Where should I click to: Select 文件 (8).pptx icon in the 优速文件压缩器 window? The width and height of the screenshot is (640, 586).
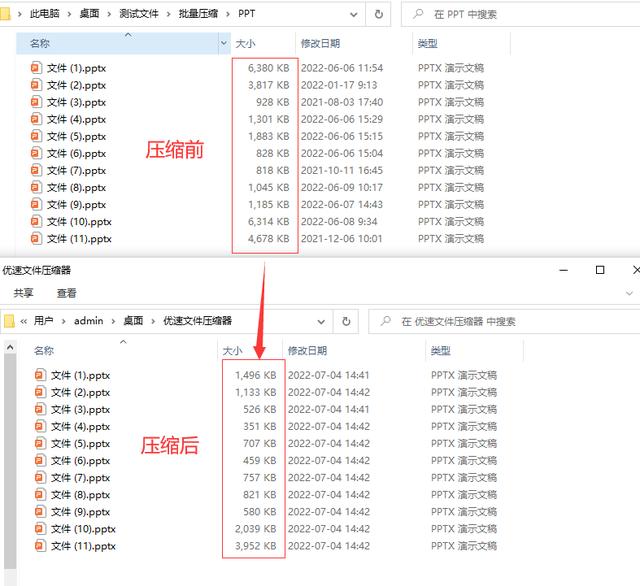40,495
